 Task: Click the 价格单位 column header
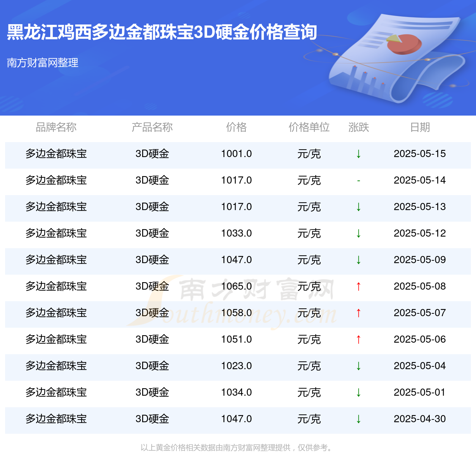point(309,127)
